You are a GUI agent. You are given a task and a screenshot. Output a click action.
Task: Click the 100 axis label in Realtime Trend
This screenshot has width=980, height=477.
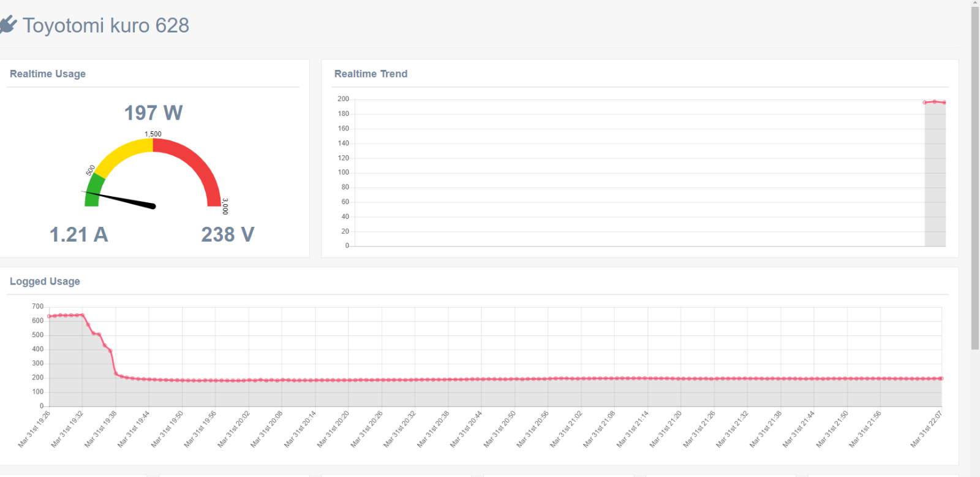pos(343,172)
